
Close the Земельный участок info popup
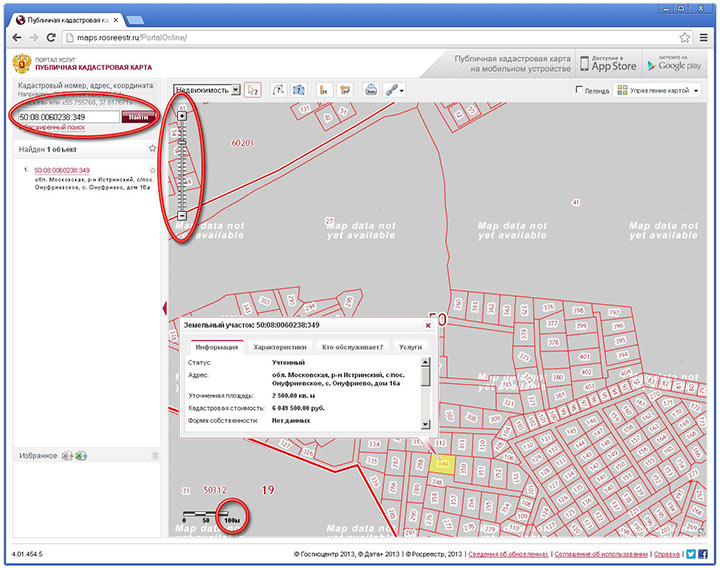(428, 325)
